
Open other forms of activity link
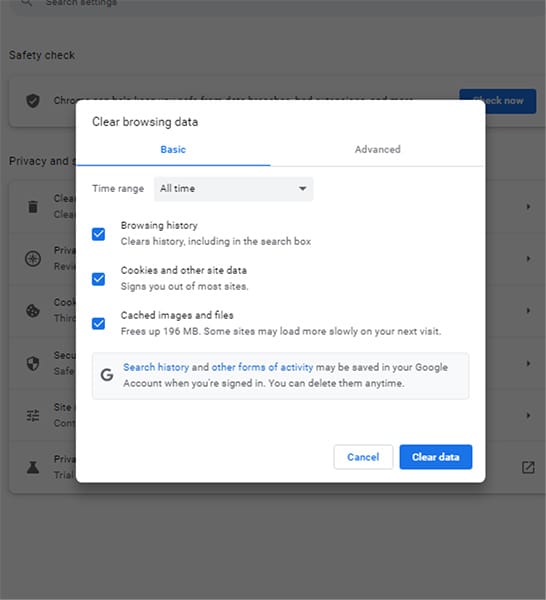[262, 367]
